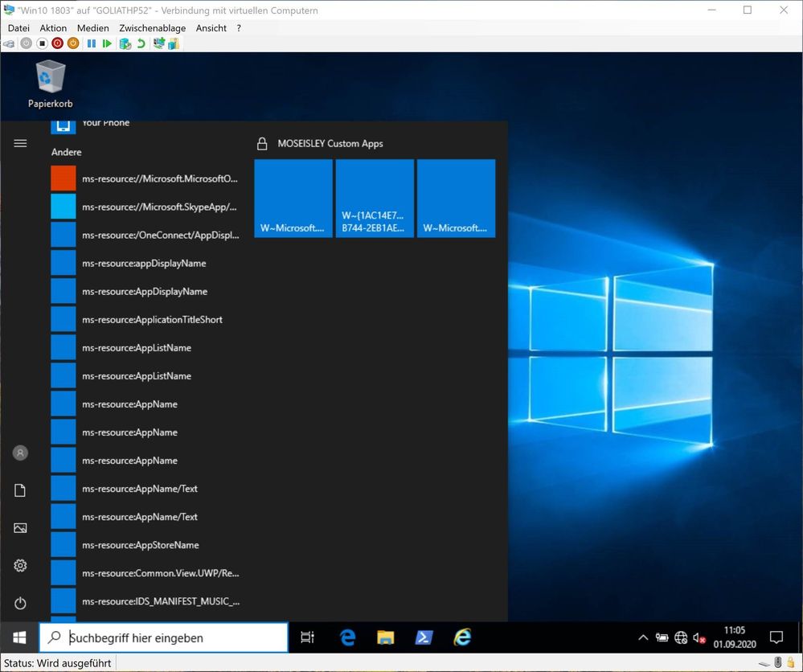This screenshot has height=672, width=803.
Task: Open the Aktion menu
Action: tap(53, 28)
